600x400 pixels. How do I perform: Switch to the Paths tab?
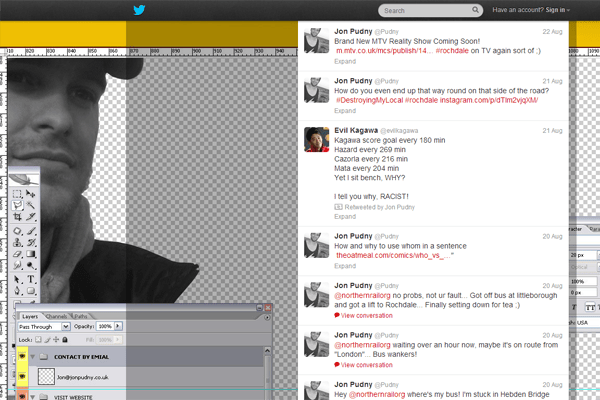point(81,317)
